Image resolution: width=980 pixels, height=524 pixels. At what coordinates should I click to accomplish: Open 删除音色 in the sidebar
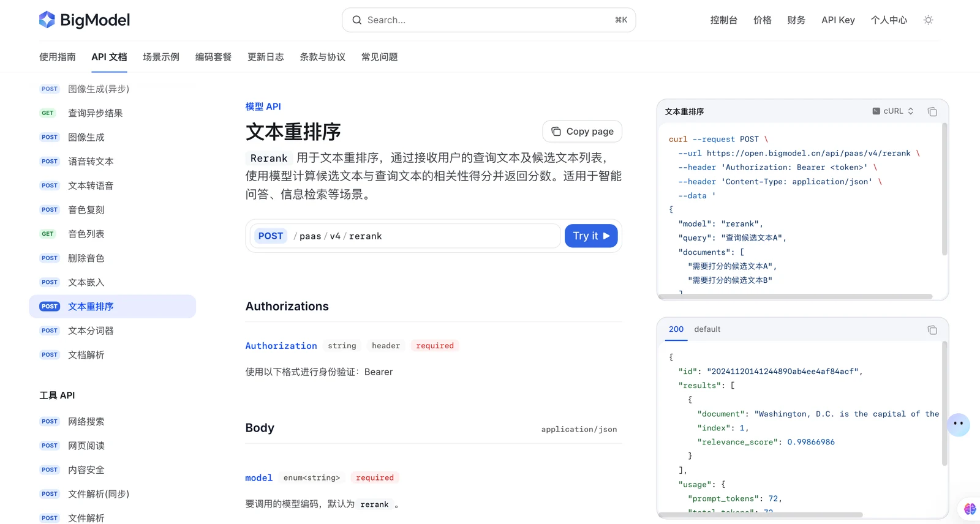click(x=112, y=258)
